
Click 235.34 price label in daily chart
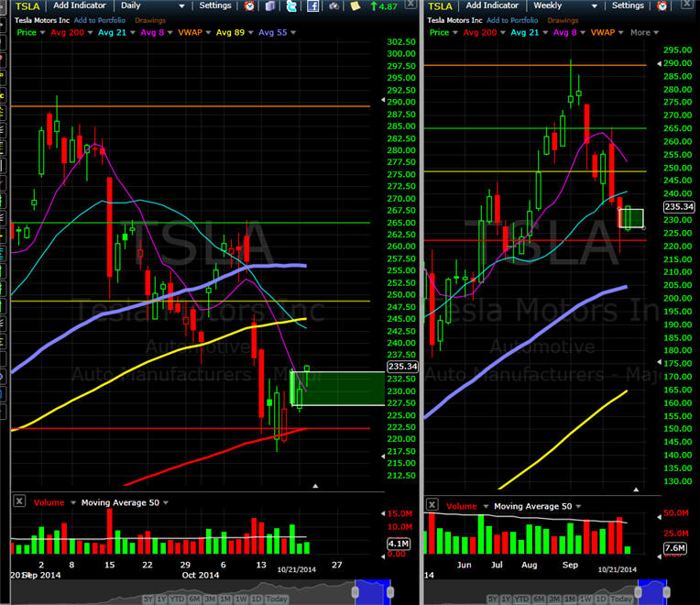click(x=402, y=367)
